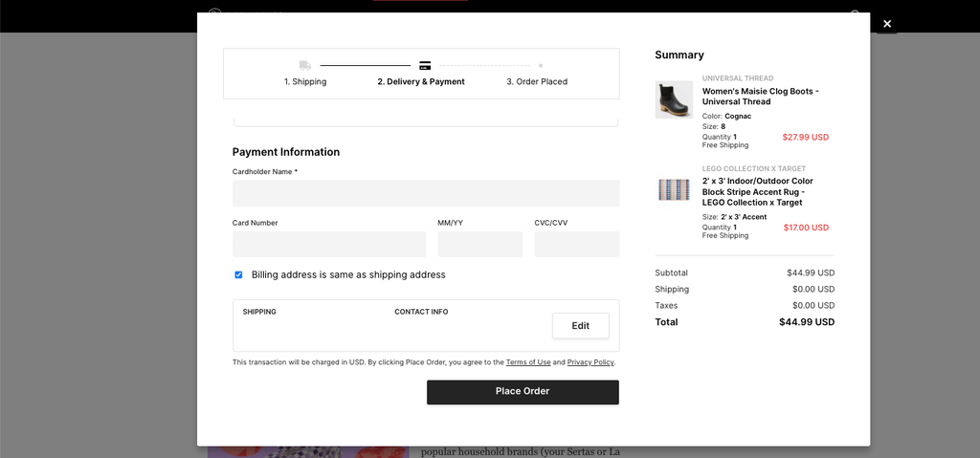This screenshot has width=980, height=458.
Task: Click the Maisie Clog Boots thumbnail
Action: coord(674,99)
